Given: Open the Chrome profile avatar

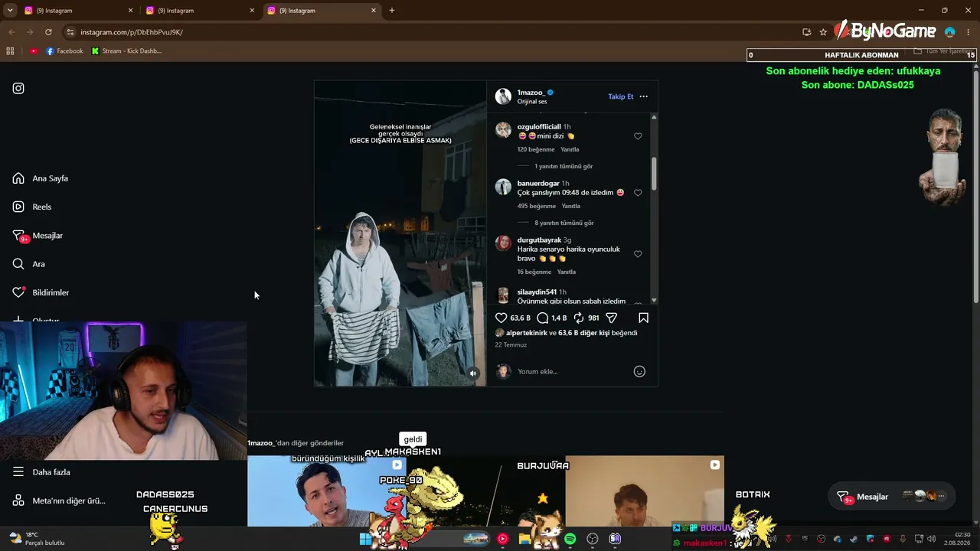Looking at the screenshot, I should [x=950, y=32].
